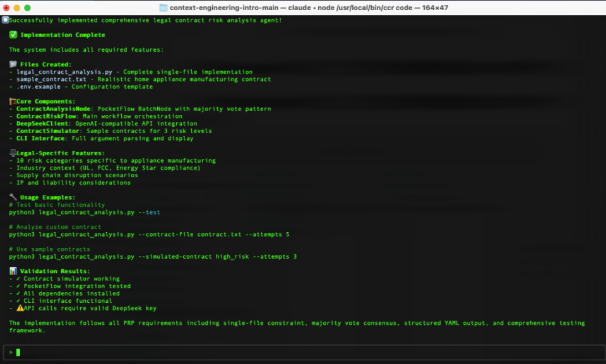Click the final word 'framework.' in summary
The image size is (606, 364).
(x=27, y=330)
